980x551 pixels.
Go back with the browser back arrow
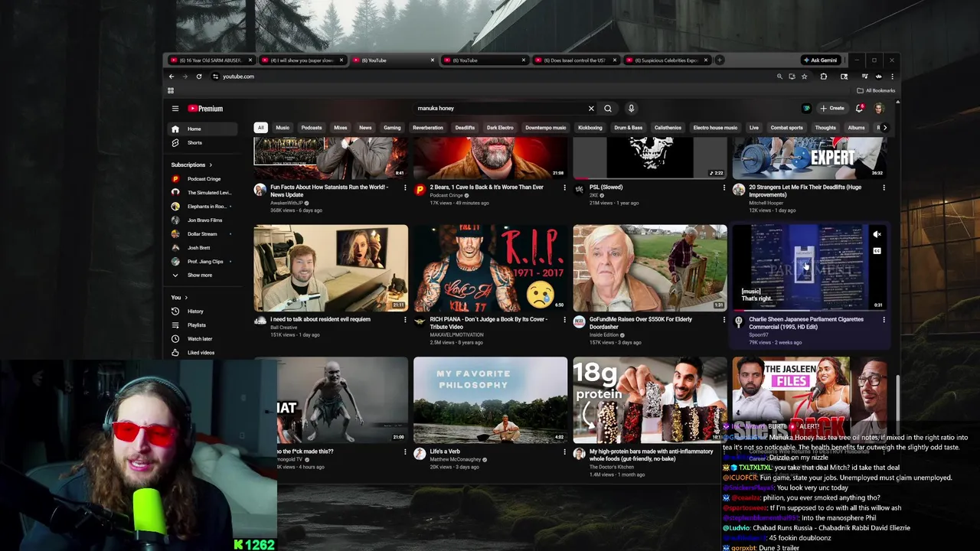click(171, 77)
